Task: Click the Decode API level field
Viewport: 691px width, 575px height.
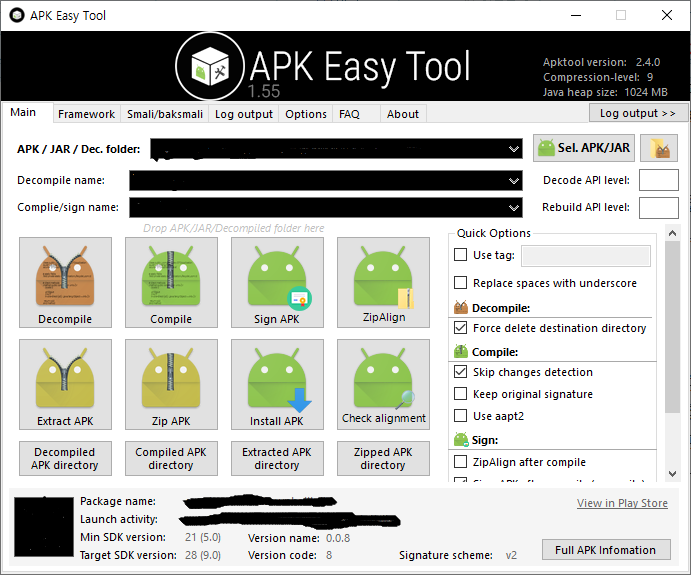Action: 658,180
